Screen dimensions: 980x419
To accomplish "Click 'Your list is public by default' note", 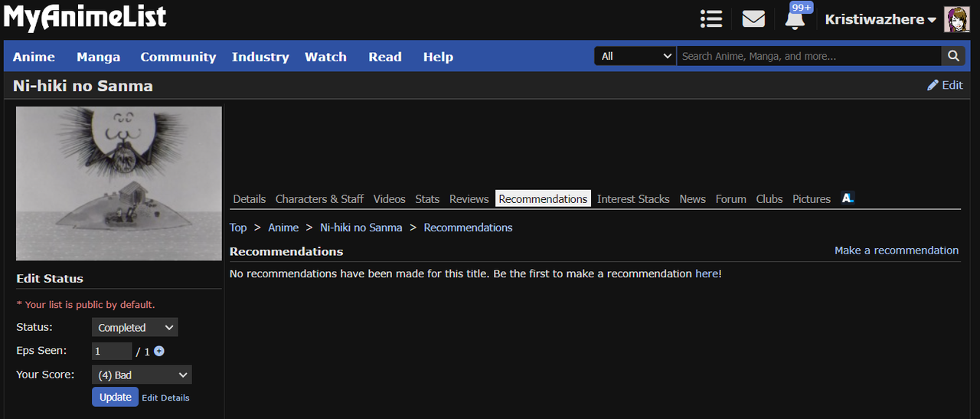I will coord(86,305).
